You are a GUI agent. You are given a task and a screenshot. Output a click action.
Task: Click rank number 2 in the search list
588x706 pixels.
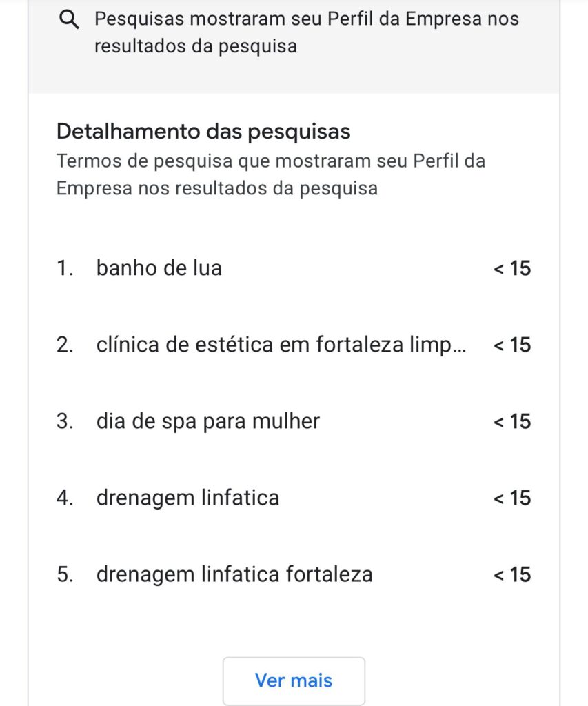pos(65,344)
